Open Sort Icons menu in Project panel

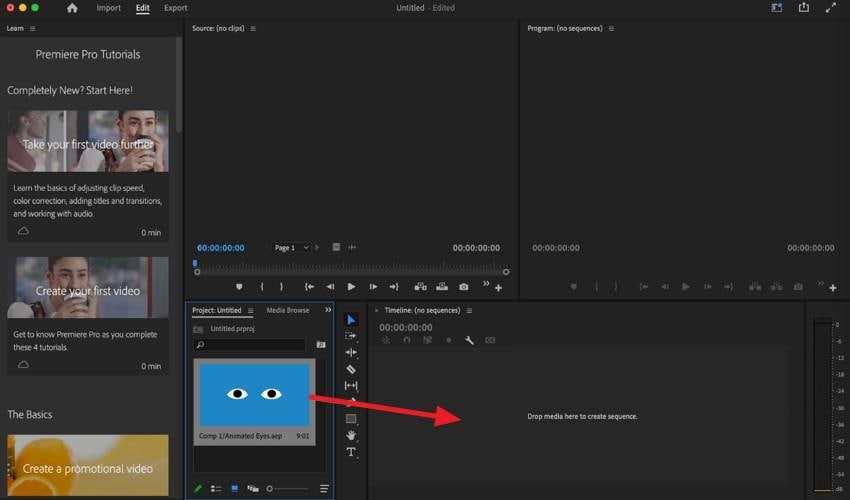[x=324, y=489]
